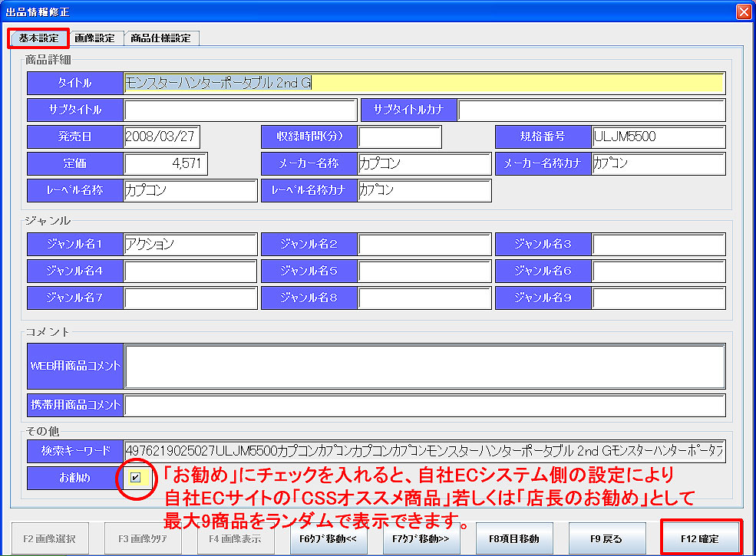
Task: Open the 画像設定 tab
Action: [94, 38]
